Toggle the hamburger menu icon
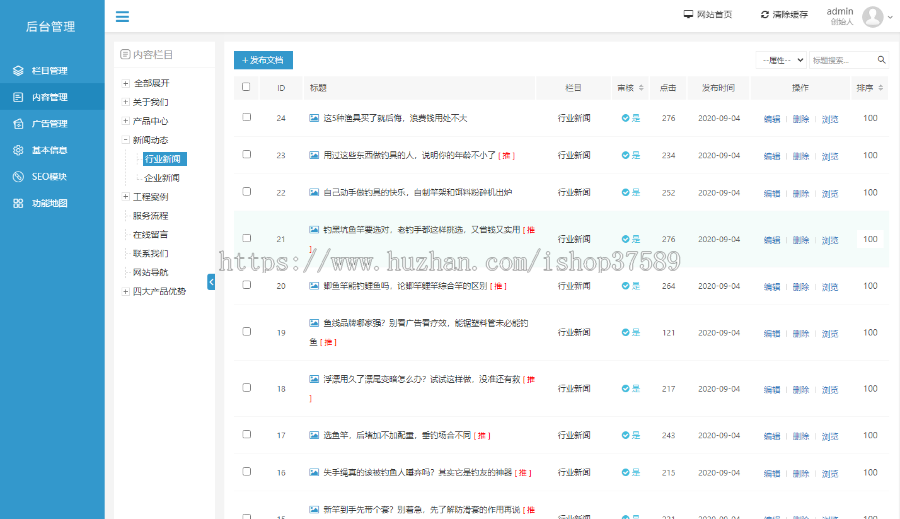This screenshot has height=519, width=900. [122, 17]
